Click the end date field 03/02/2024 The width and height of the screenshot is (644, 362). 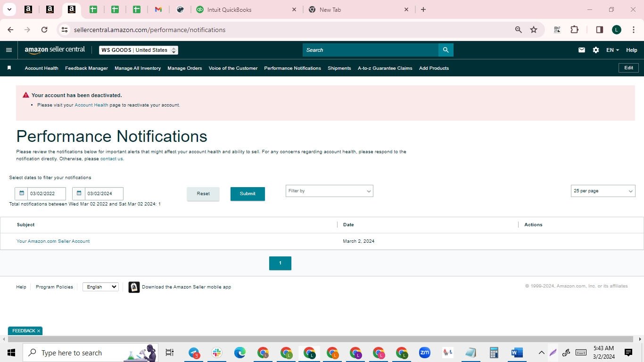[x=104, y=193]
